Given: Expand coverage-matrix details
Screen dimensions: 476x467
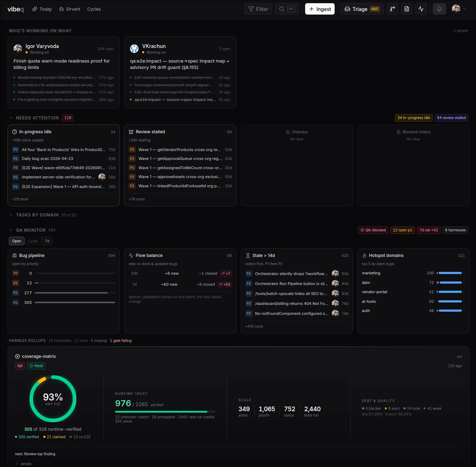Looking at the screenshot, I should [x=23, y=463].
